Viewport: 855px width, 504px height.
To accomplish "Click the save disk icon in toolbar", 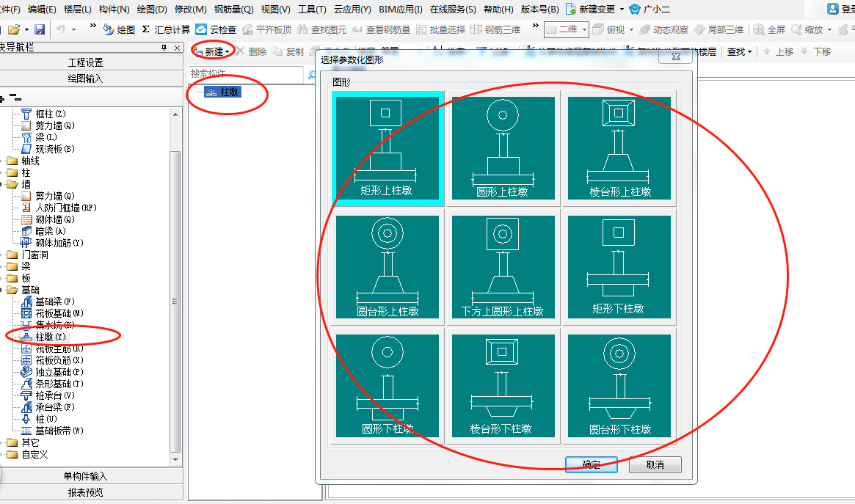I will (39, 29).
